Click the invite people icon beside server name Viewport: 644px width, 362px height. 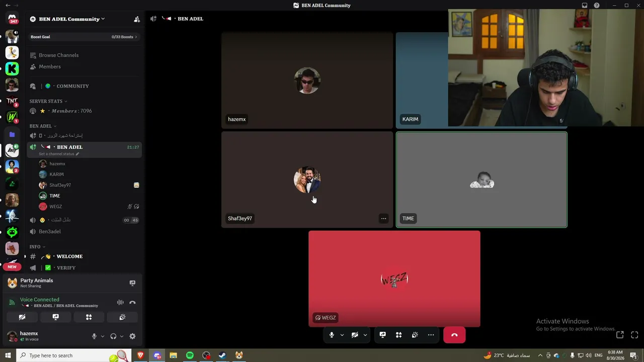pos(137,19)
